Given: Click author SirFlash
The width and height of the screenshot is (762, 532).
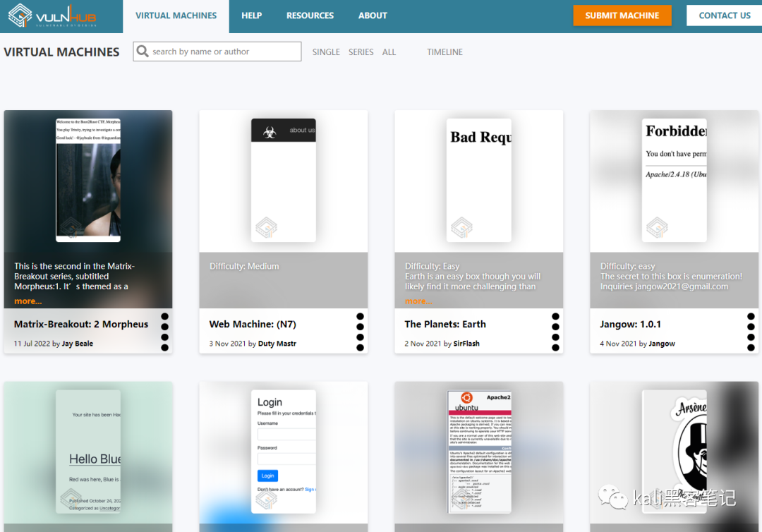Looking at the screenshot, I should coord(466,344).
